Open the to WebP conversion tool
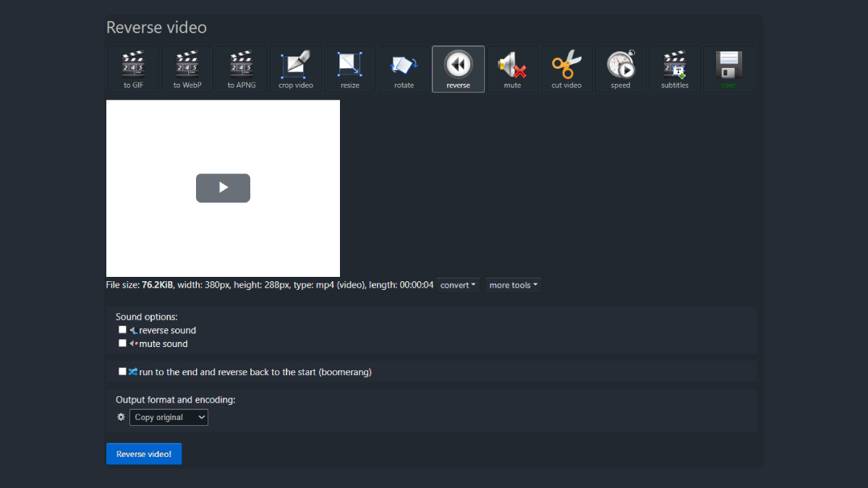The width and height of the screenshot is (868, 488). (187, 69)
